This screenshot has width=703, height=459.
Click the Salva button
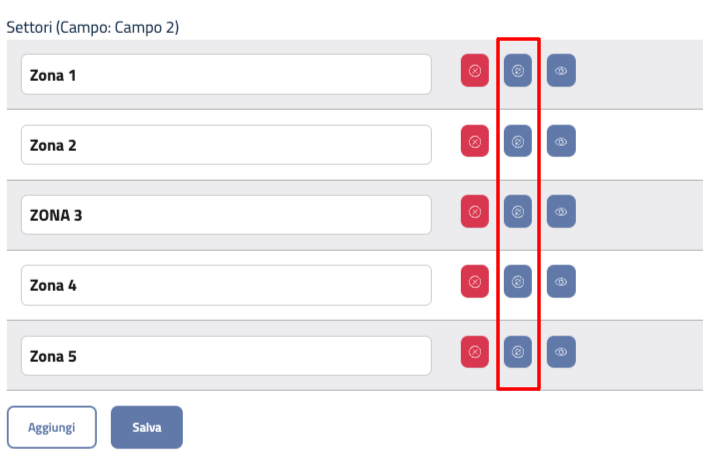pos(147,427)
